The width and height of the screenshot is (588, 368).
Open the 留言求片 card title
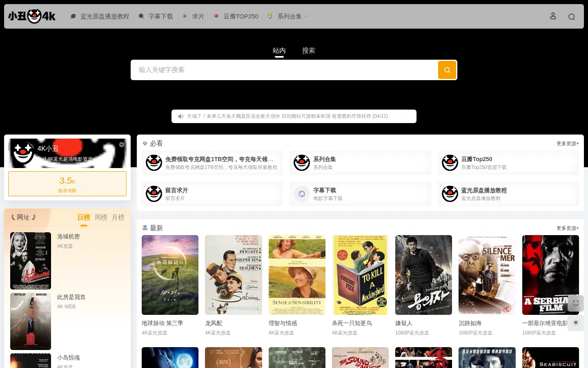tap(176, 191)
